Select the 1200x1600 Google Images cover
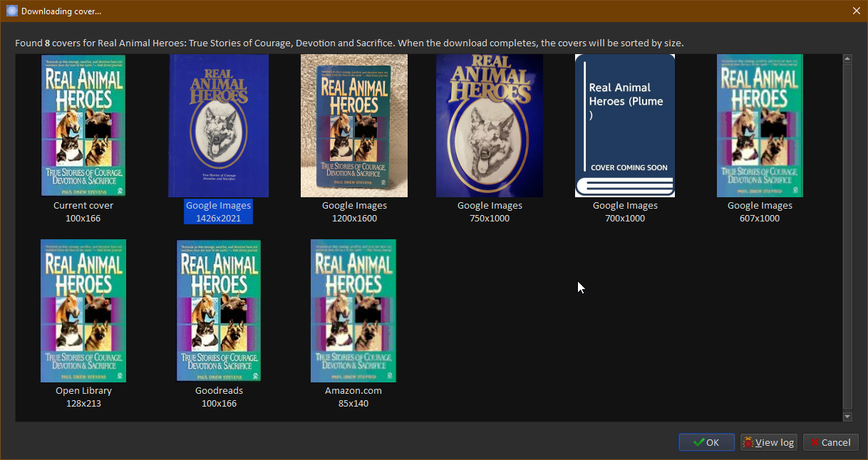 (x=354, y=125)
